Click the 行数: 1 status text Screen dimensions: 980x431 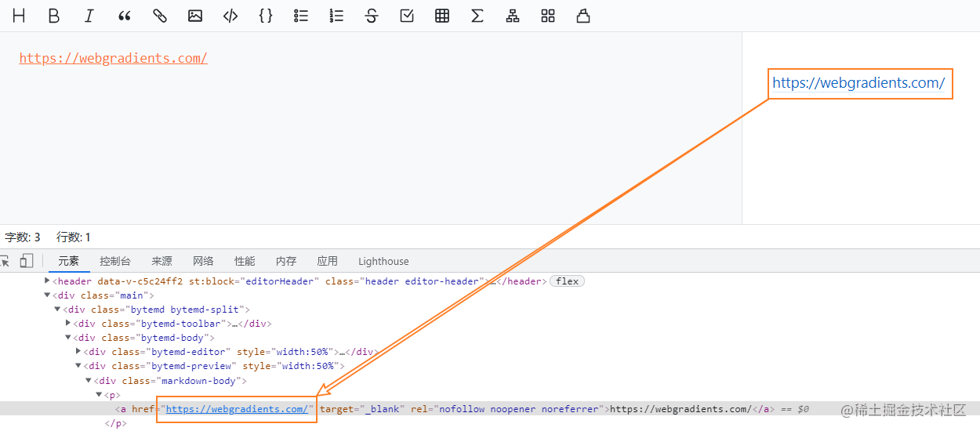click(x=74, y=237)
